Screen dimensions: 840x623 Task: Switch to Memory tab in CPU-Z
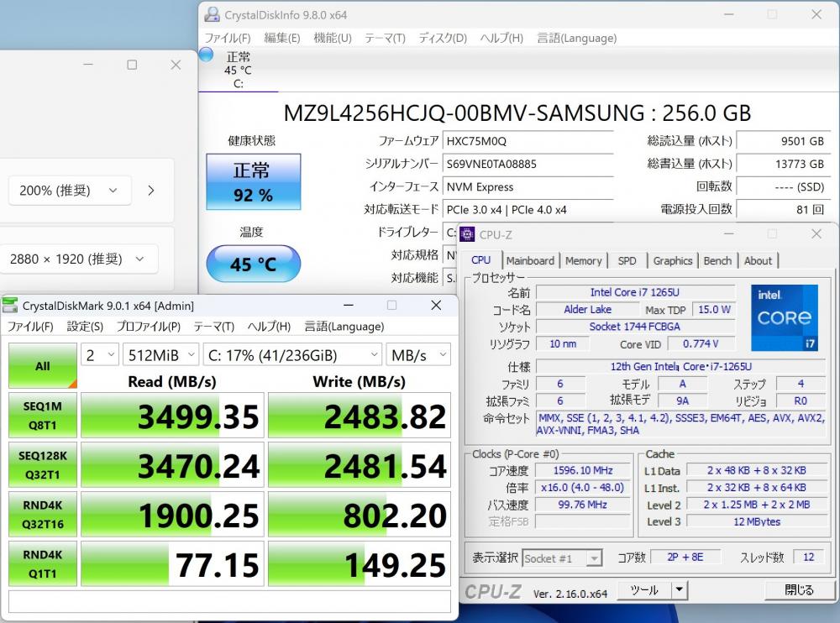(584, 261)
